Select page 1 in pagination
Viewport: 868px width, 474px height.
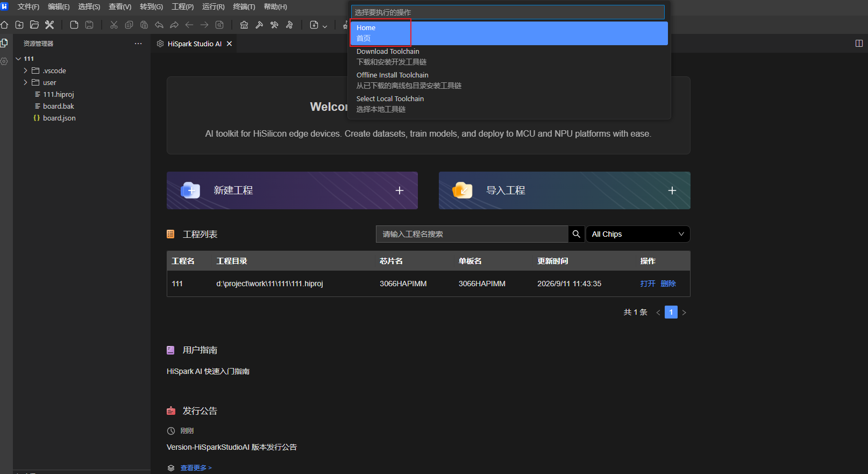click(671, 313)
